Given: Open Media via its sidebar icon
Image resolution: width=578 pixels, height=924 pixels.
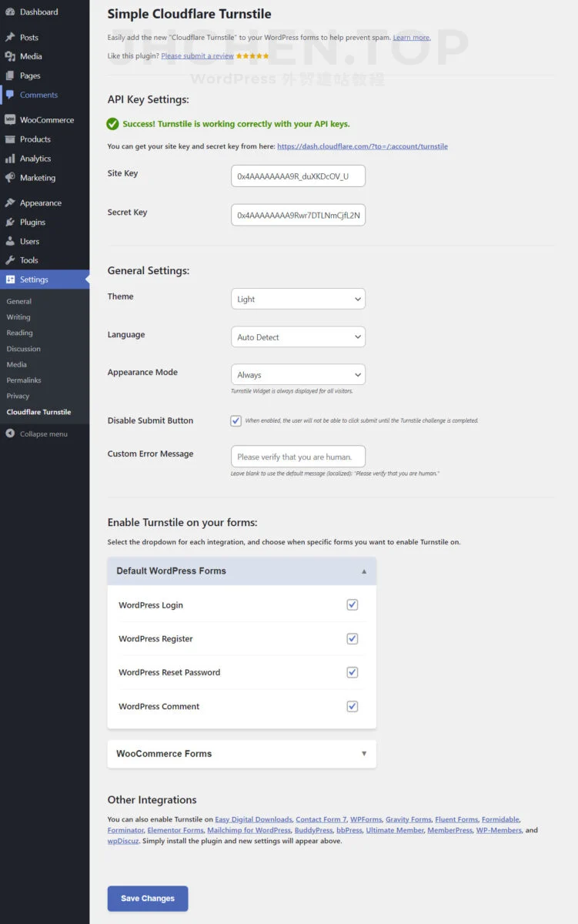Looking at the screenshot, I should (10, 56).
